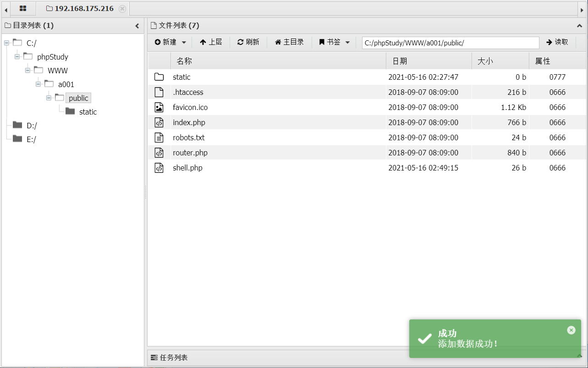Click the 主目录 home directory icon

[278, 42]
